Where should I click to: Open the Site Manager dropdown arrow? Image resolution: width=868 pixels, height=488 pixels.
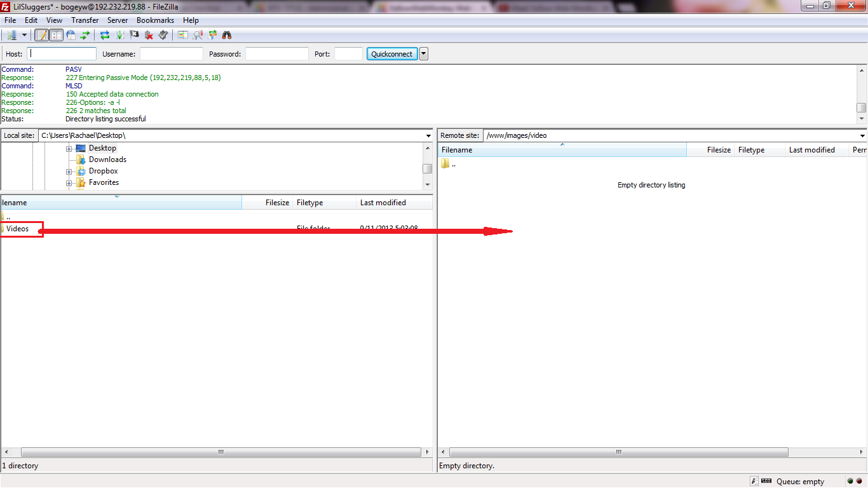(24, 36)
